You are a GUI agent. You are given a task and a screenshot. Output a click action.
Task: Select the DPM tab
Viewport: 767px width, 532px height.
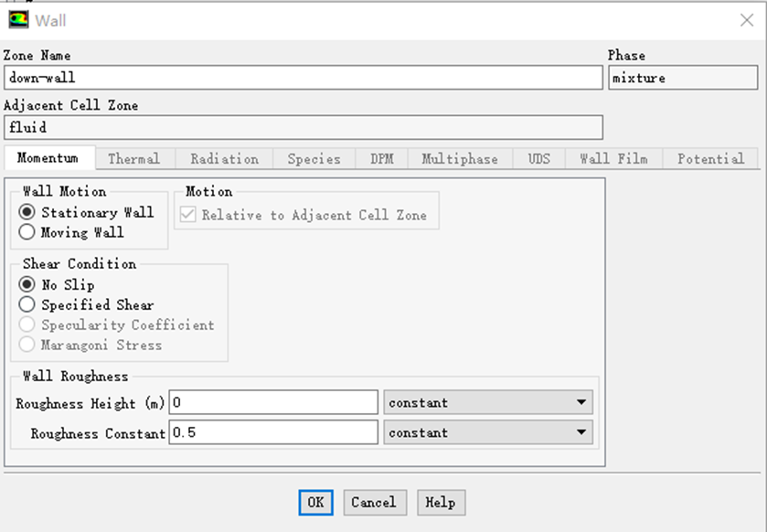coord(382,159)
